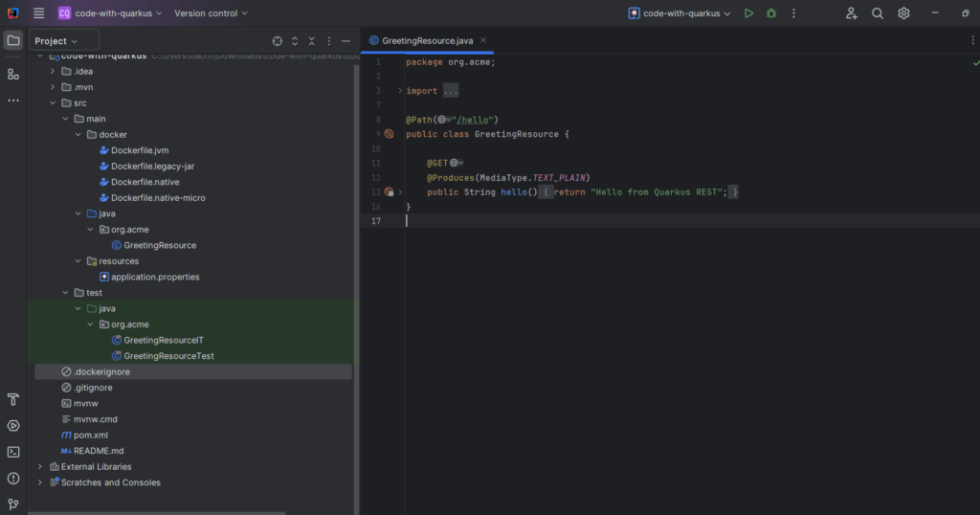Hide the Project tool window
This screenshot has width=980, height=515.
point(346,41)
